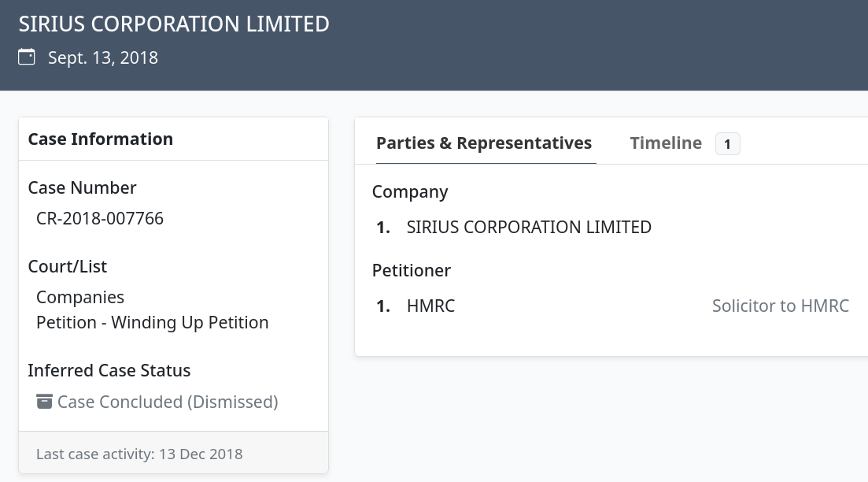Click the SIRIUS CORPORATION LIMITED page title

pyautogui.click(x=174, y=24)
